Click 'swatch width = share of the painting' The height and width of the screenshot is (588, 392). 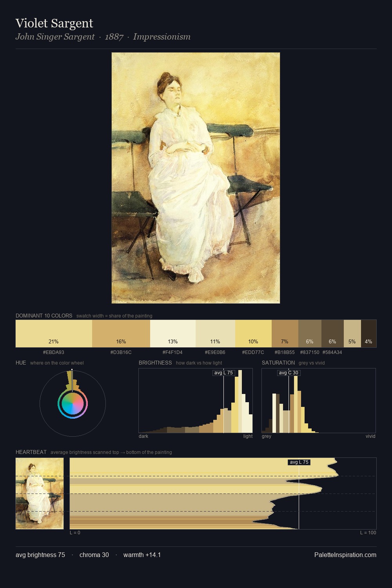pyautogui.click(x=114, y=316)
